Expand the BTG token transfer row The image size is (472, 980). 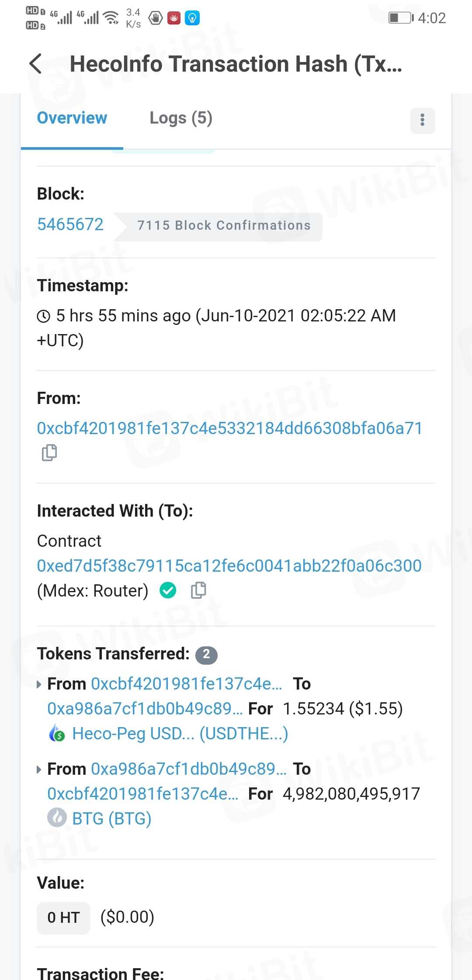[39, 770]
